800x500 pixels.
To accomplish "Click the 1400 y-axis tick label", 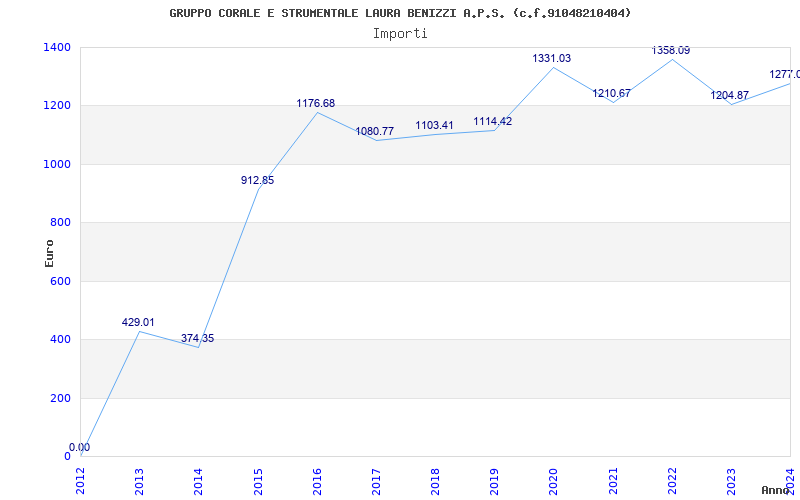I will coord(58,47).
